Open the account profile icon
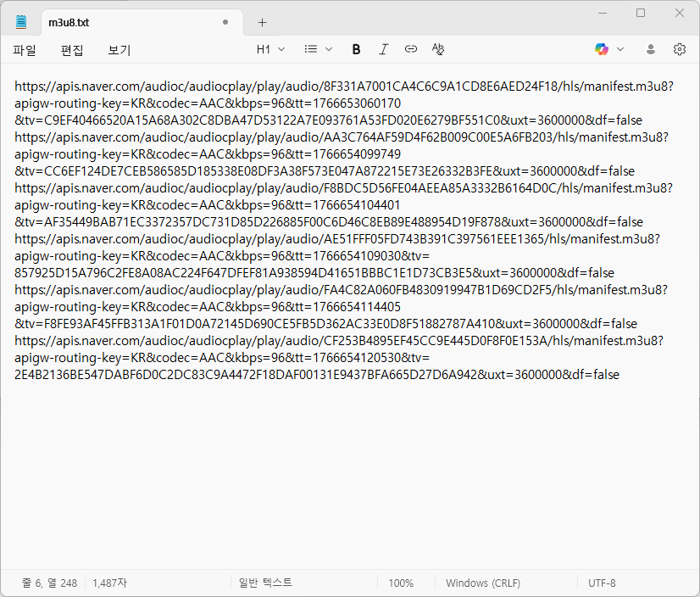The width and height of the screenshot is (700, 597). point(651,49)
